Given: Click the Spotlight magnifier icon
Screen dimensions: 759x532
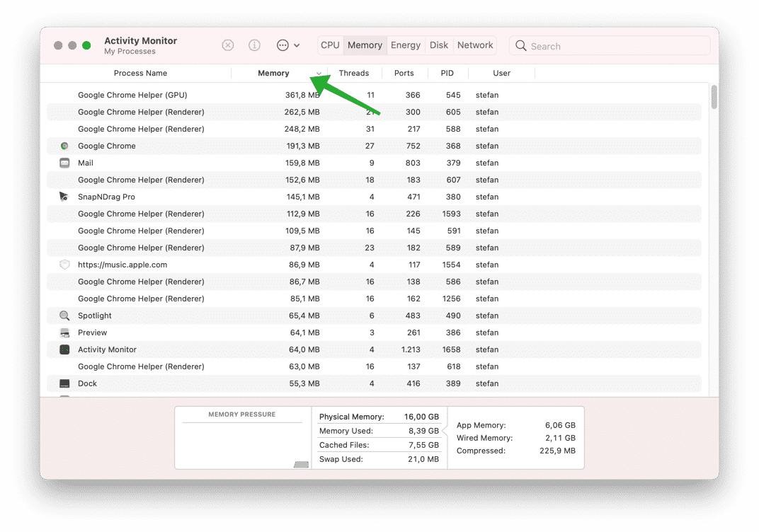Looking at the screenshot, I should [x=64, y=316].
